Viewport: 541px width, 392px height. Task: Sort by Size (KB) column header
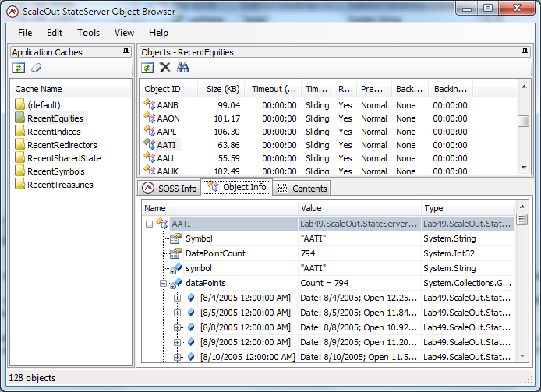(221, 89)
